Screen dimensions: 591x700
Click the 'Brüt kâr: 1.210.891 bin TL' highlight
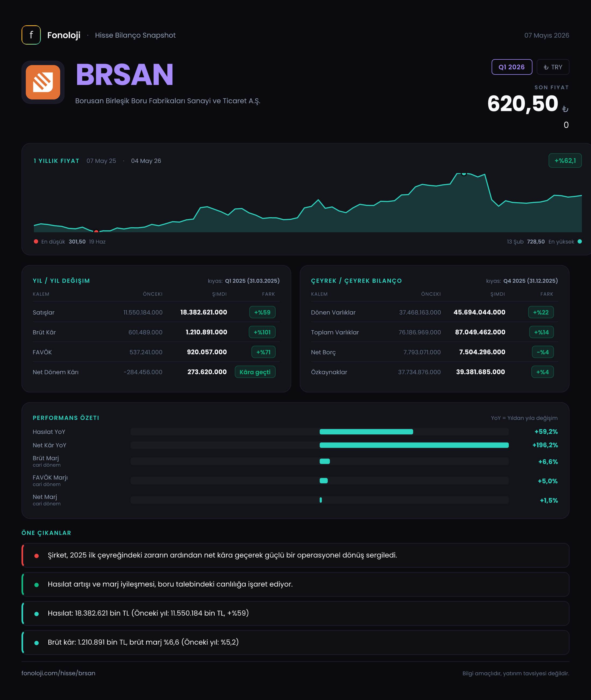tap(295, 642)
